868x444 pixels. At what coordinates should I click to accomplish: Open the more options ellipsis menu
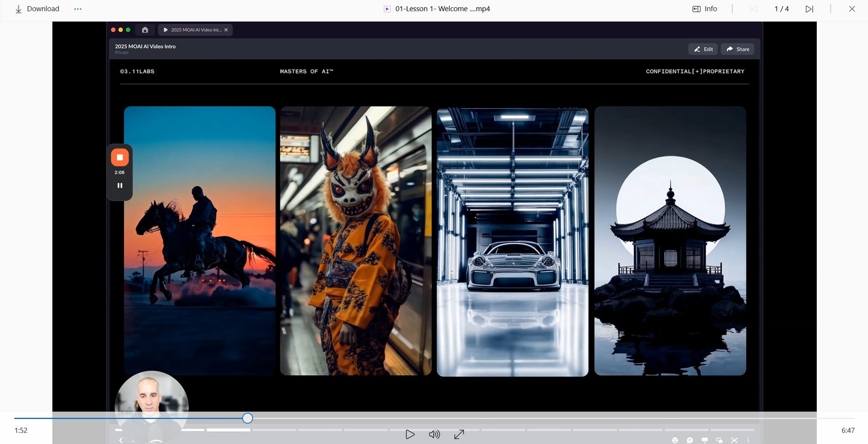click(78, 9)
